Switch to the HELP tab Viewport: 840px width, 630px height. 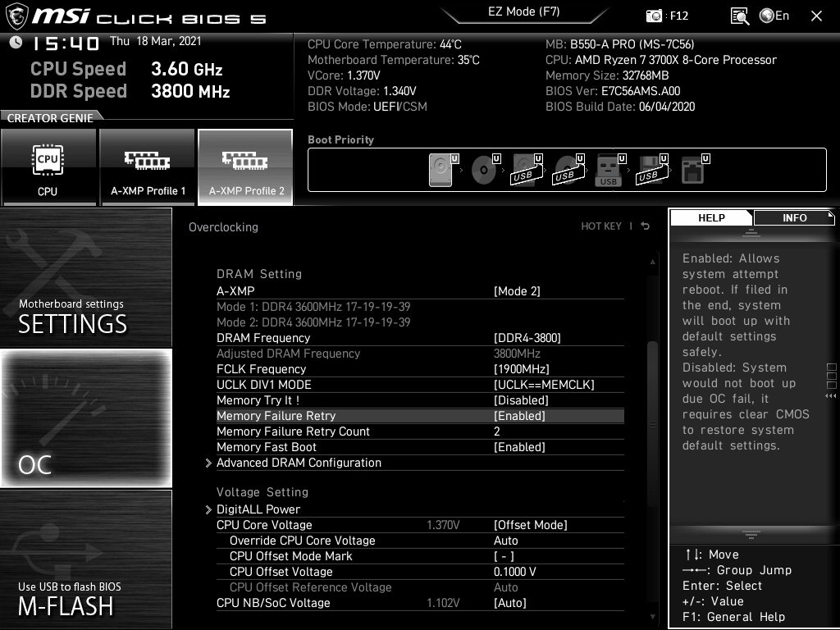point(711,217)
